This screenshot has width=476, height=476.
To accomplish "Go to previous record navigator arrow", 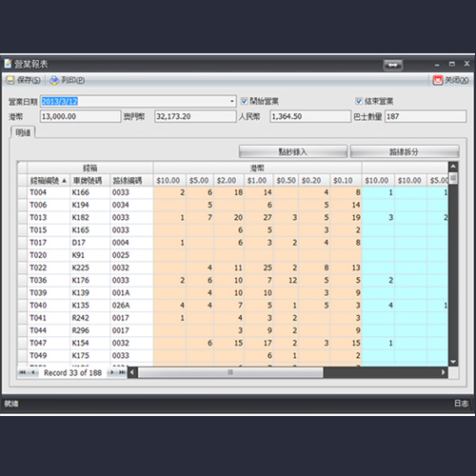I will click(33, 372).
